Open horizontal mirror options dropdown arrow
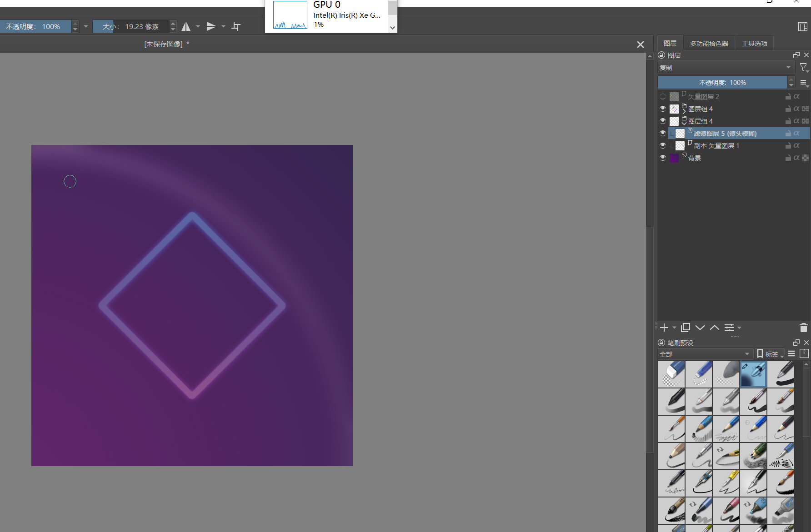The height and width of the screenshot is (532, 811). coord(198,26)
